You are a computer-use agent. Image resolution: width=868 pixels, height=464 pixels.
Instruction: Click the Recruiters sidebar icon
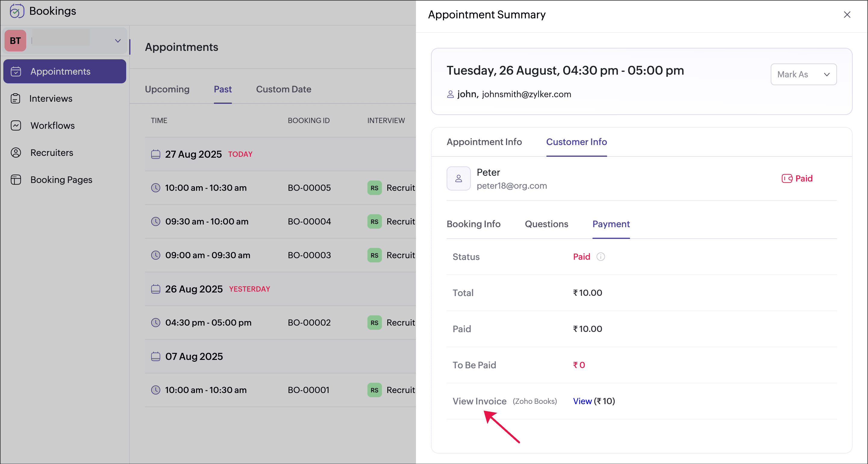click(15, 153)
